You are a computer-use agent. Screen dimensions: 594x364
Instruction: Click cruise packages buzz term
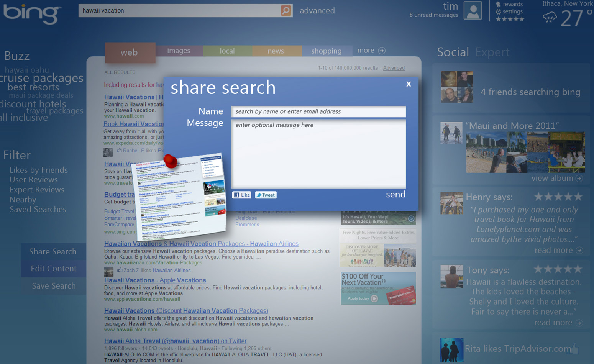pos(41,78)
